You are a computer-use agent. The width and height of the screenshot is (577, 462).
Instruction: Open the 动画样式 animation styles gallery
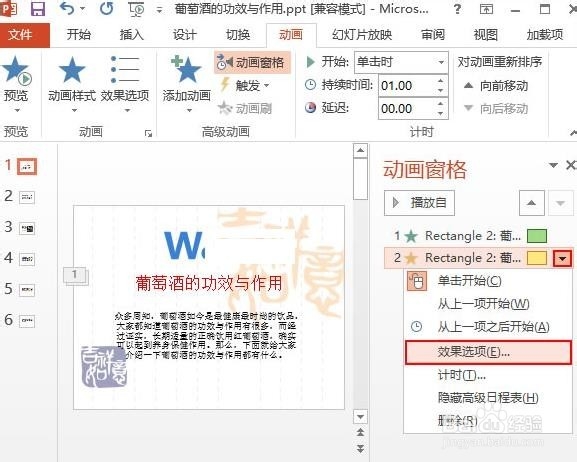coord(72,84)
